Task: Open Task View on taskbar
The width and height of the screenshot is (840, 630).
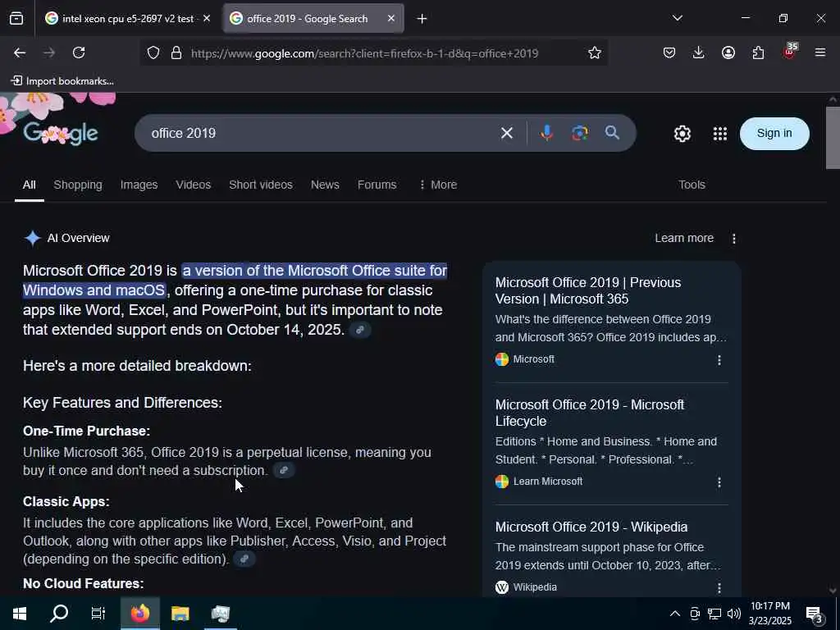Action: 98,614
